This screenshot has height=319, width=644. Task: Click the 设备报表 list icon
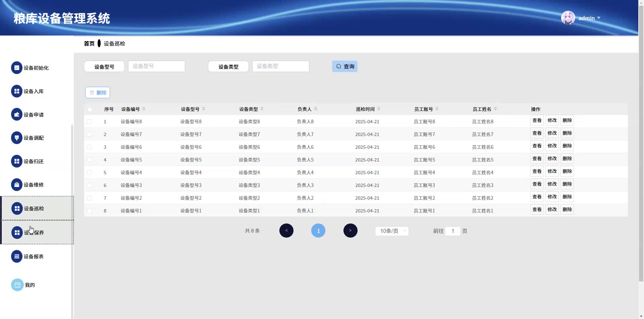click(x=16, y=256)
